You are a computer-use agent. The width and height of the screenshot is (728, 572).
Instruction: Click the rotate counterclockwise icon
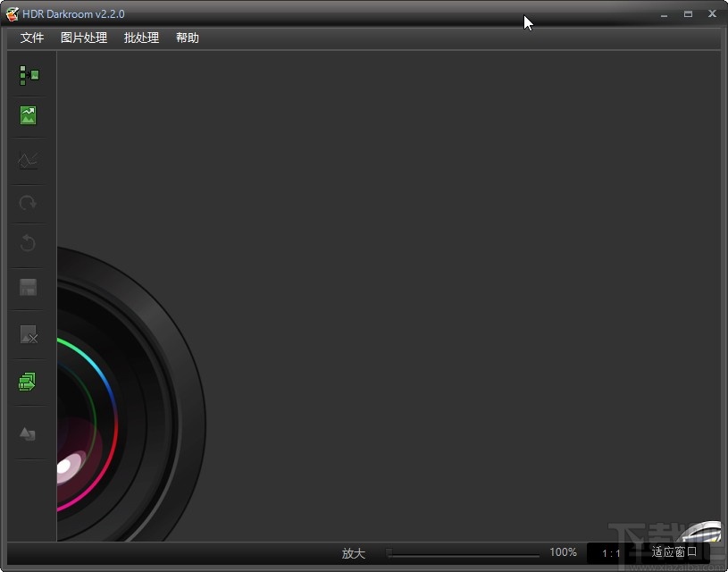pyautogui.click(x=28, y=243)
